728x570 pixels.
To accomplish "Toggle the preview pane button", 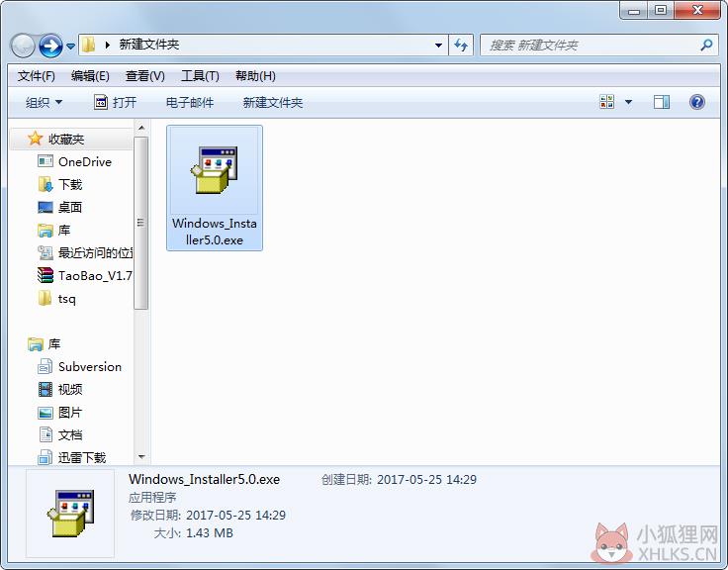I will click(x=662, y=102).
